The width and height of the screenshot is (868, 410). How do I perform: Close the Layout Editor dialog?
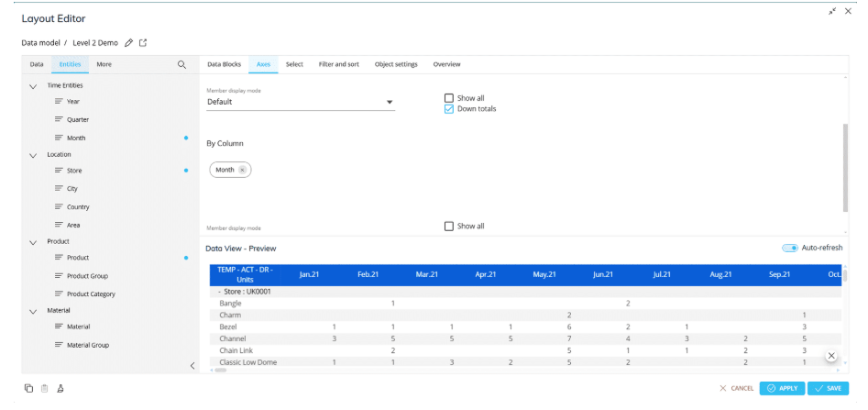point(848,11)
